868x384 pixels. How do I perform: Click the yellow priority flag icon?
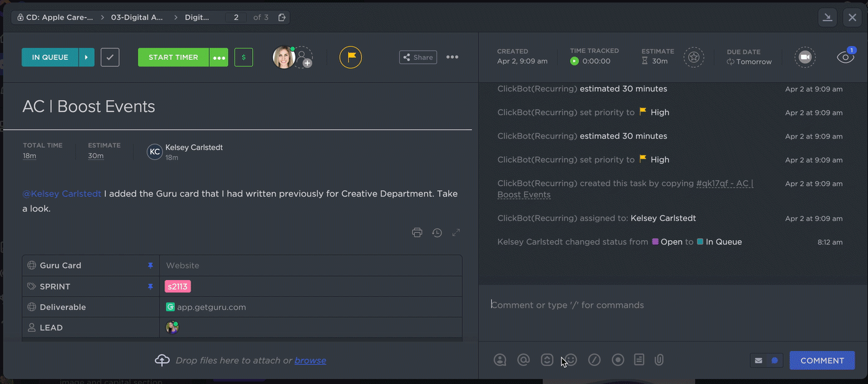[x=351, y=57]
